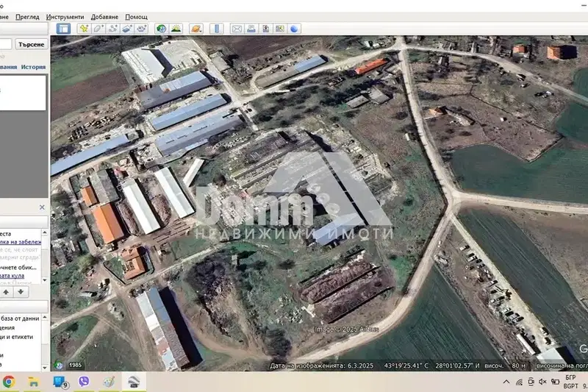Click the Търсене search button

[32, 44]
